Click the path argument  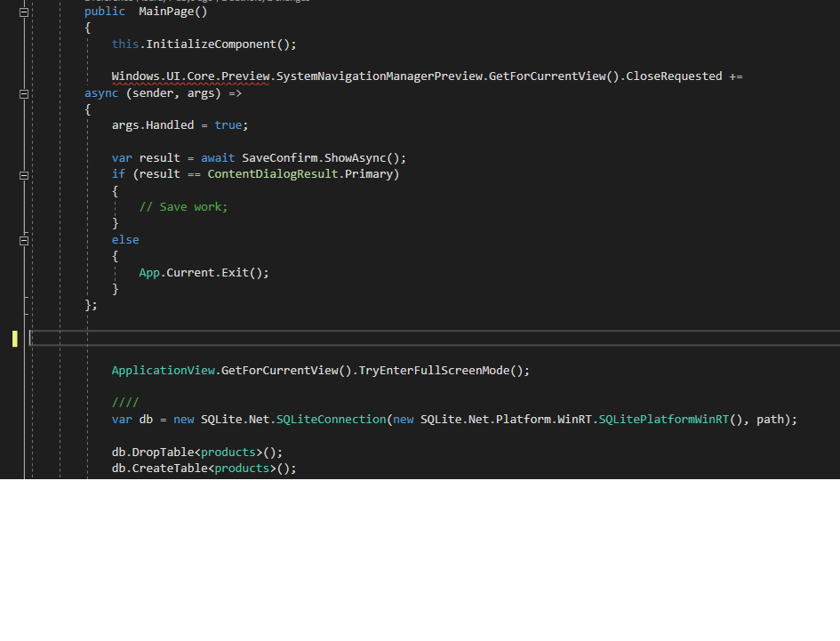coord(771,419)
